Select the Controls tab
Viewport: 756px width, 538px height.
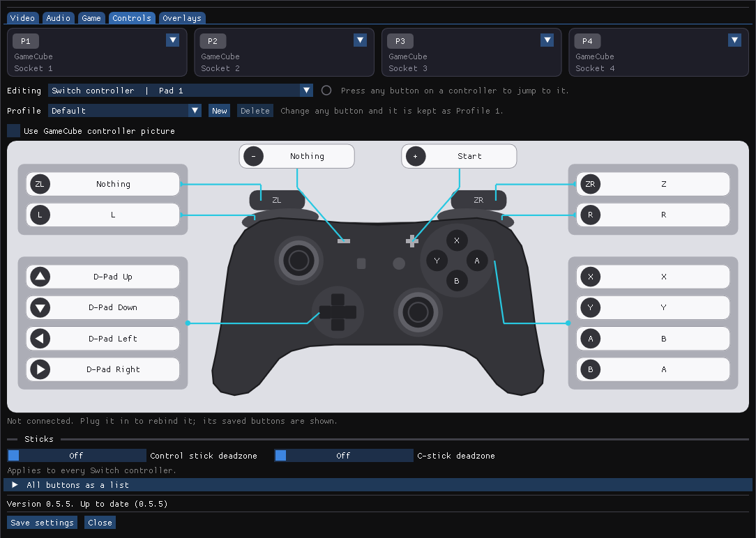[132, 18]
